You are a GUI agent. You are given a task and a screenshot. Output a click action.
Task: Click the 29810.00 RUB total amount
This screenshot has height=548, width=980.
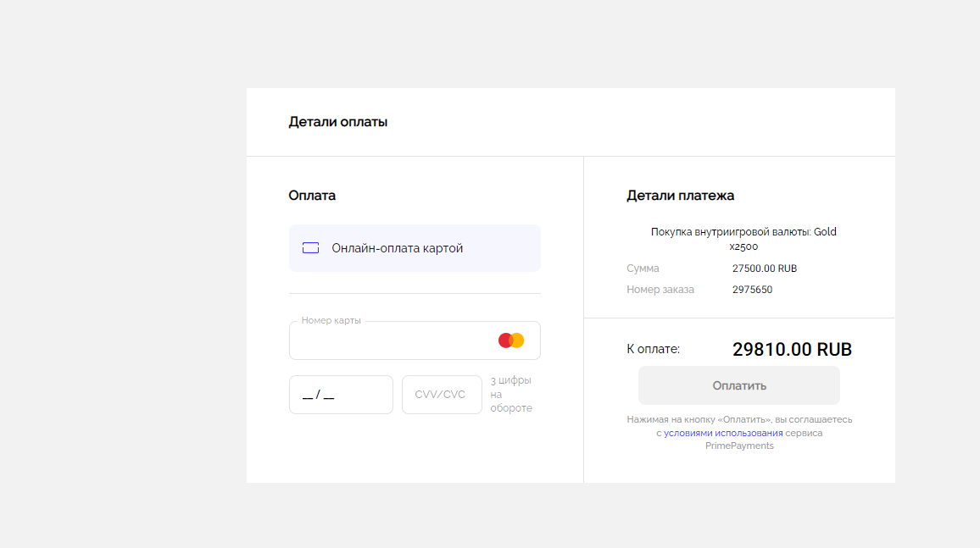pyautogui.click(x=792, y=350)
